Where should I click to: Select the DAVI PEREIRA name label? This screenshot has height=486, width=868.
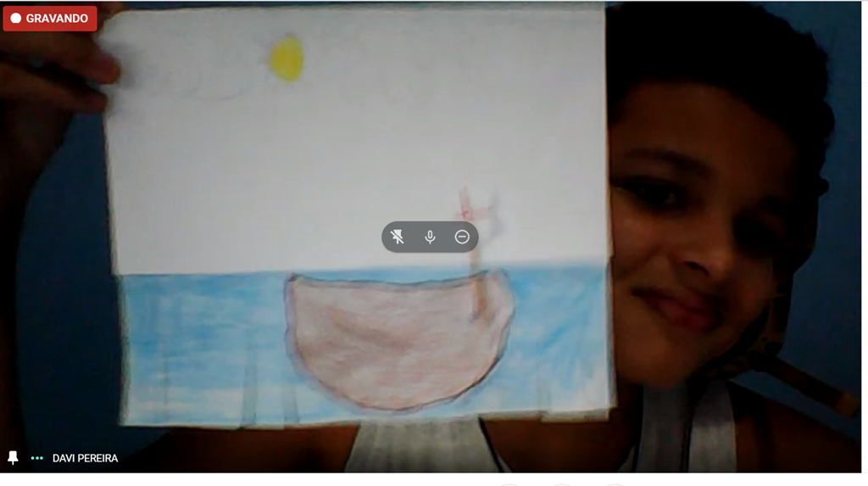(x=85, y=458)
